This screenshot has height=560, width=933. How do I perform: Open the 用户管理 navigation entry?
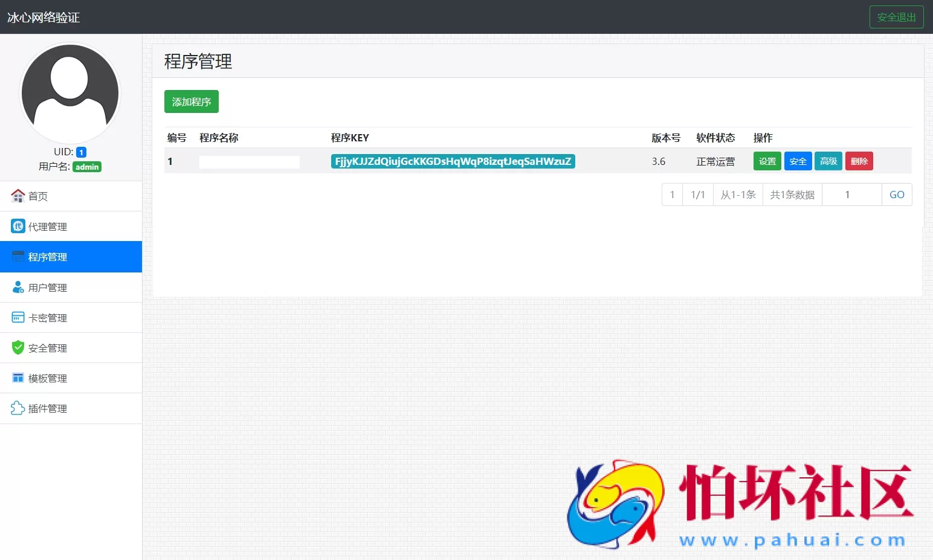pos(47,287)
